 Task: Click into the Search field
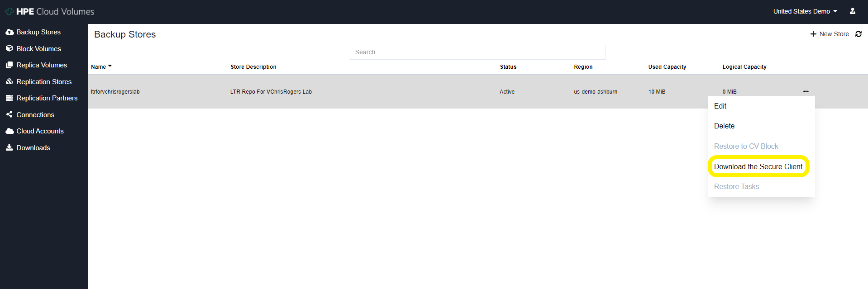(x=477, y=52)
